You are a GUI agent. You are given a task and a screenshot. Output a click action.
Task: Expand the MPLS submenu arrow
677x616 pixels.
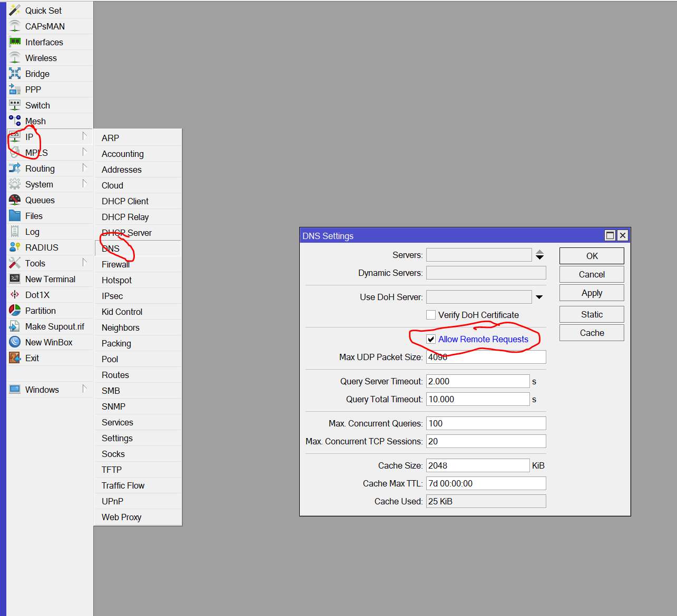[x=84, y=152]
